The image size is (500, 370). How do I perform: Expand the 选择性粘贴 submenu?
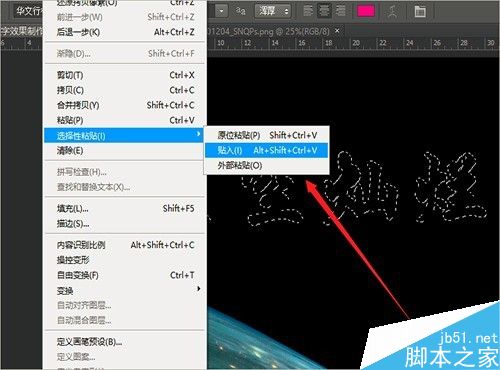pos(124,135)
